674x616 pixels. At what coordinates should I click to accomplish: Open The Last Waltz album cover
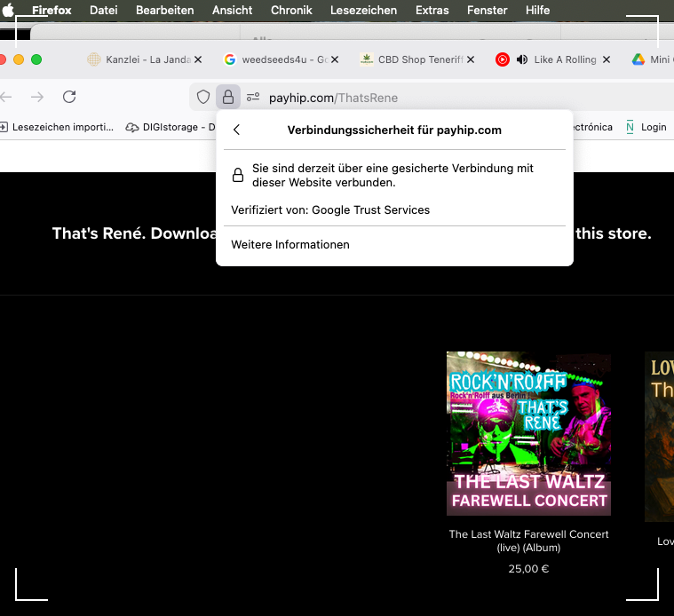pos(528,433)
